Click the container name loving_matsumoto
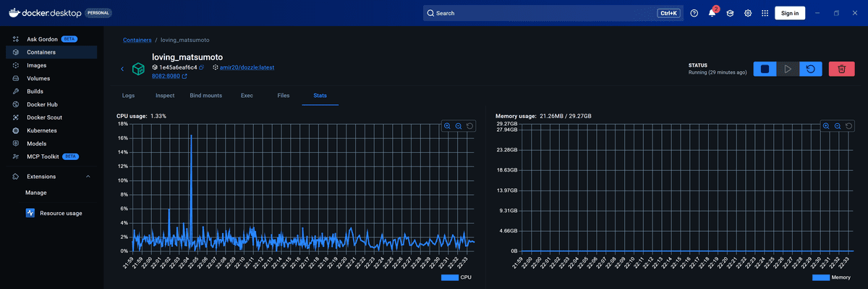 point(187,57)
